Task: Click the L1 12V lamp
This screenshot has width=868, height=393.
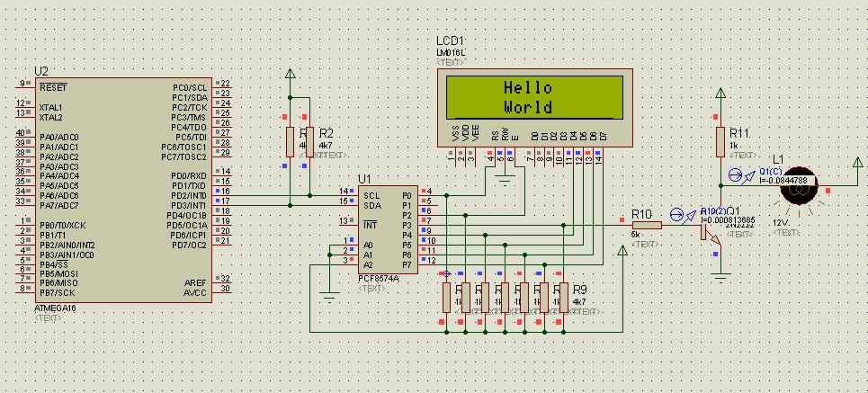Action: pos(799,186)
